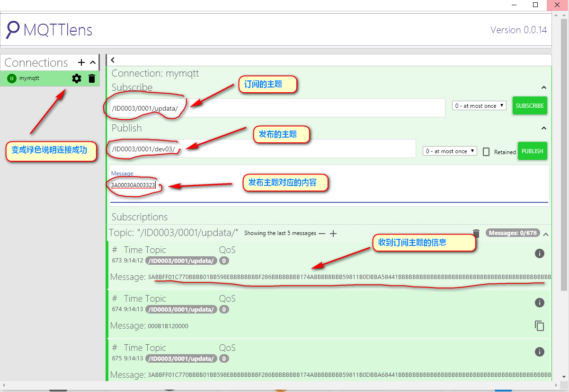Collapse the Publish section

coord(544,128)
